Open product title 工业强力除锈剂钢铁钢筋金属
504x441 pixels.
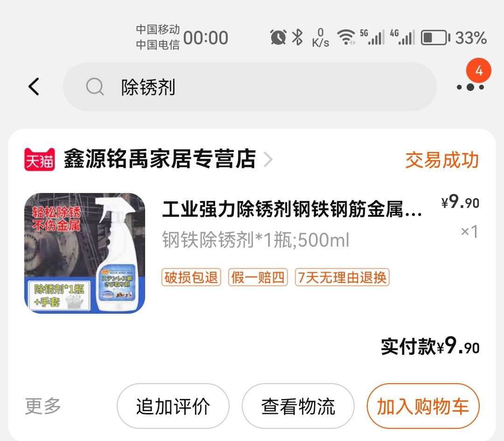point(292,209)
